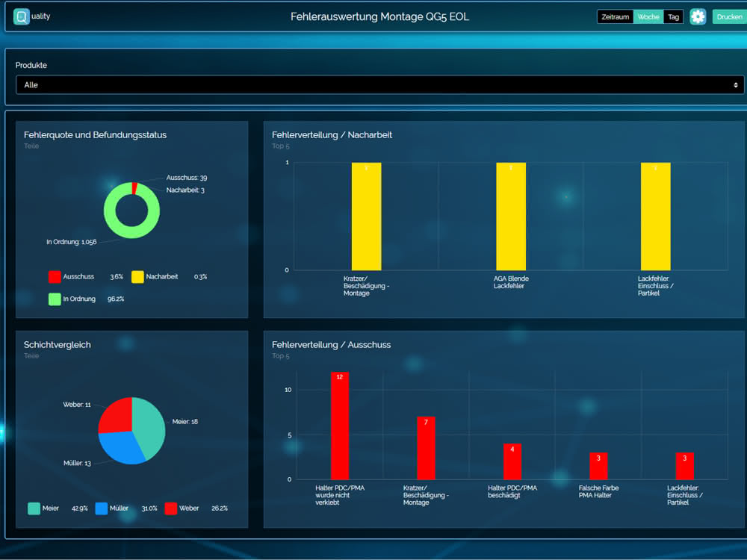Toggle the blue Müller legend swatch
This screenshot has height=560, width=747.
point(102,508)
